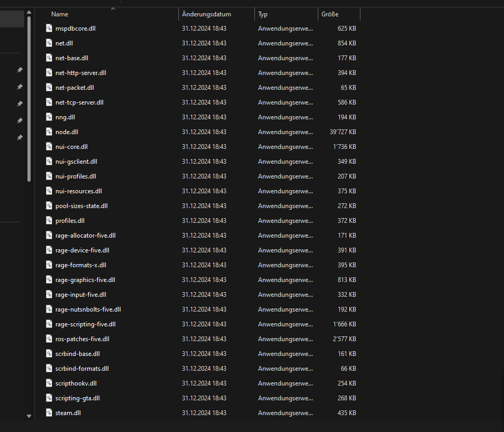The image size is (504, 432).
Task: Click the net-http-server.dll file icon
Action: [49, 73]
